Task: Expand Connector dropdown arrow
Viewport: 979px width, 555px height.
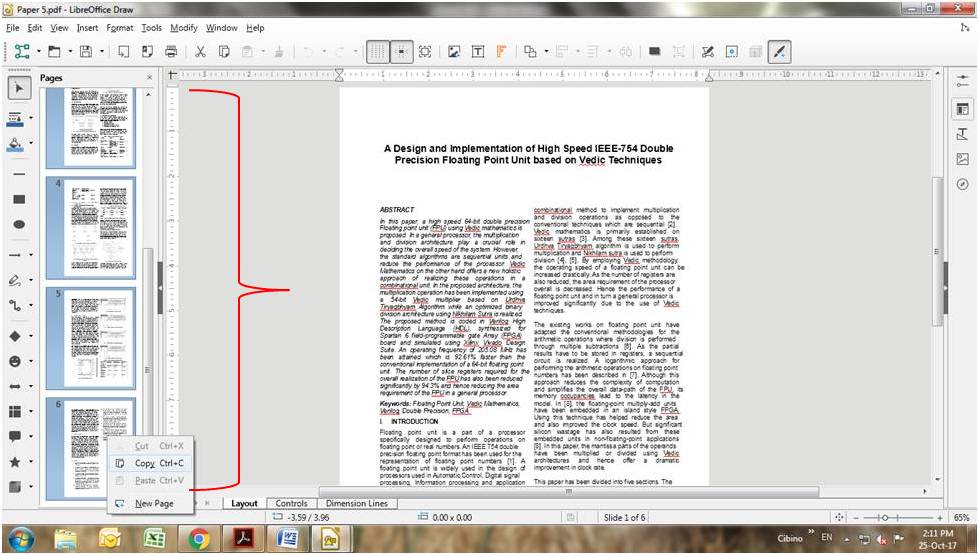Action: click(x=31, y=306)
